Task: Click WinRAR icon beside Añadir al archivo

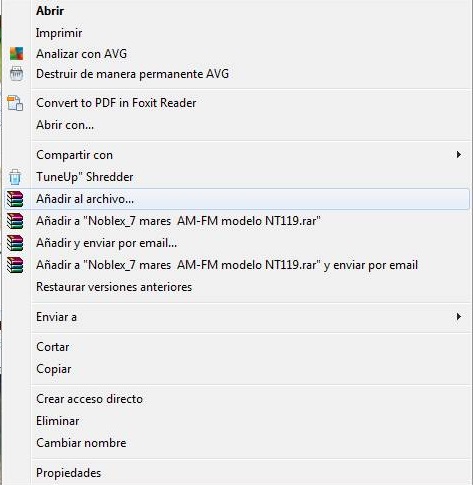Action: pyautogui.click(x=15, y=199)
